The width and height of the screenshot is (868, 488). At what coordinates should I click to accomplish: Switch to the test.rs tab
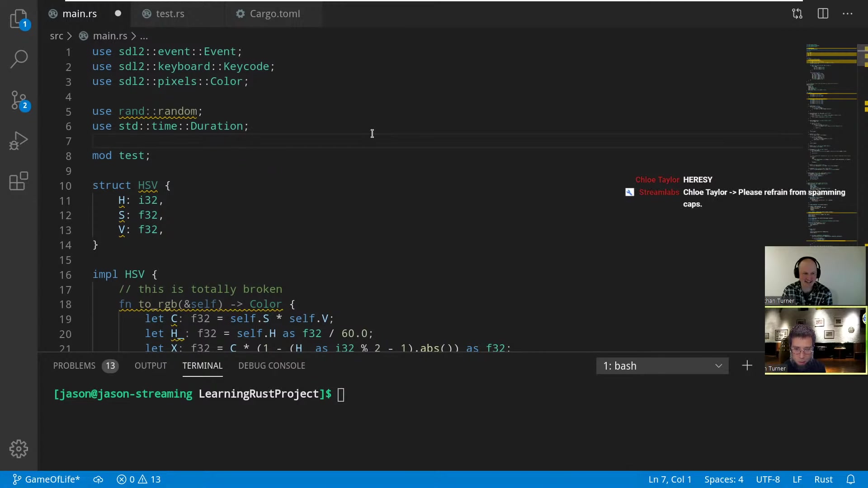pos(170,14)
